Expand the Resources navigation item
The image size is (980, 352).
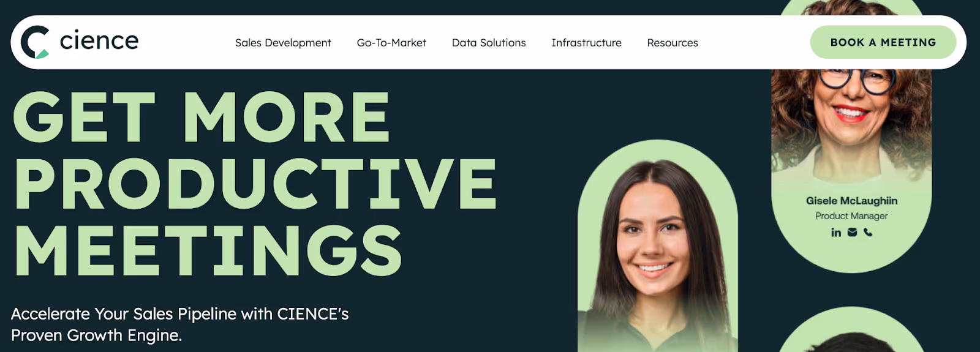click(673, 43)
